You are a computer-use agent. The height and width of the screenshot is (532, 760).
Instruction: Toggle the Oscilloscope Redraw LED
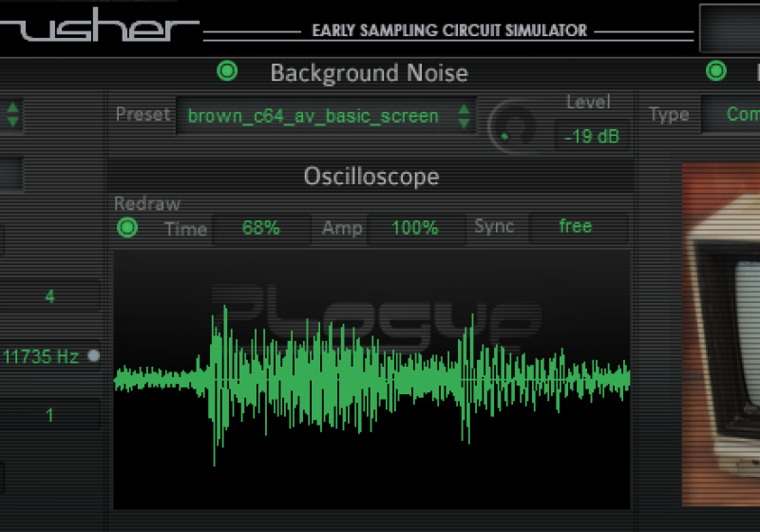pyautogui.click(x=126, y=228)
